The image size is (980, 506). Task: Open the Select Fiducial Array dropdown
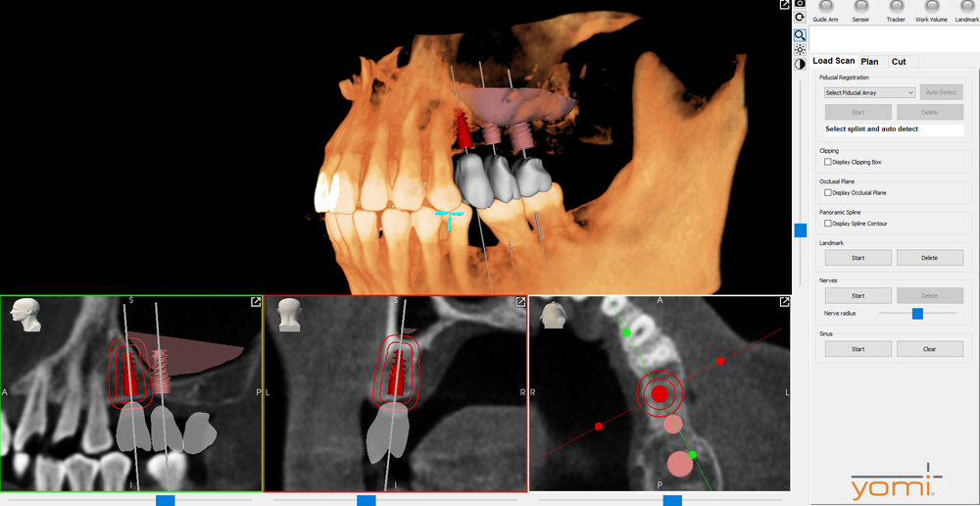pos(870,92)
